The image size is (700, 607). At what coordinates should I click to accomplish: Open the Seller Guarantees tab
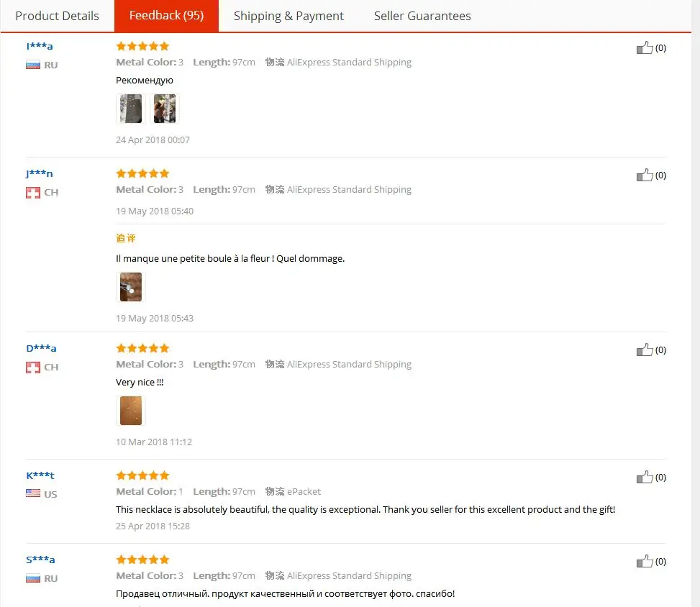point(422,16)
